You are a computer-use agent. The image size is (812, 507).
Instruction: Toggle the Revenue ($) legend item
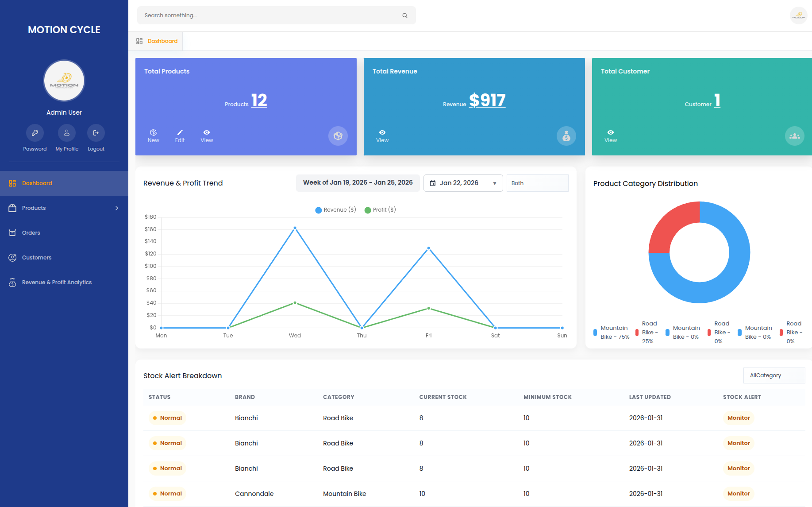[335, 209]
